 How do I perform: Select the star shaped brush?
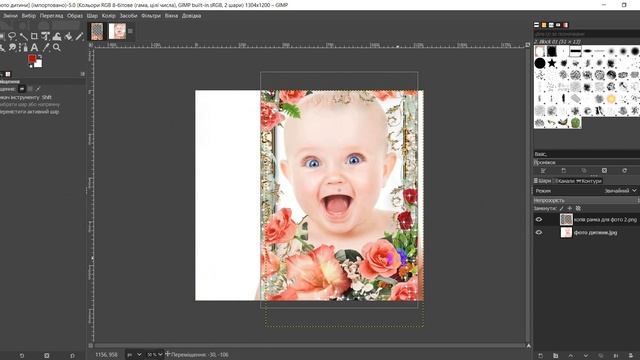552,63
